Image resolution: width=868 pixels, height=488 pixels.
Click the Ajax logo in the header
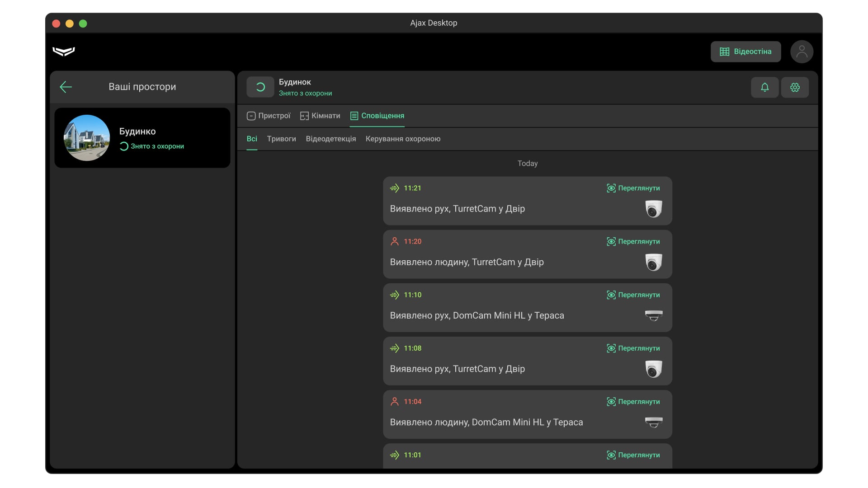tap(64, 52)
